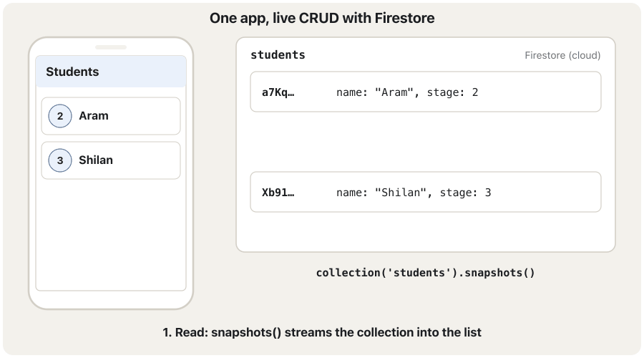The height and width of the screenshot is (358, 644).
Task: Click the Xb91… document ID
Action: [278, 193]
